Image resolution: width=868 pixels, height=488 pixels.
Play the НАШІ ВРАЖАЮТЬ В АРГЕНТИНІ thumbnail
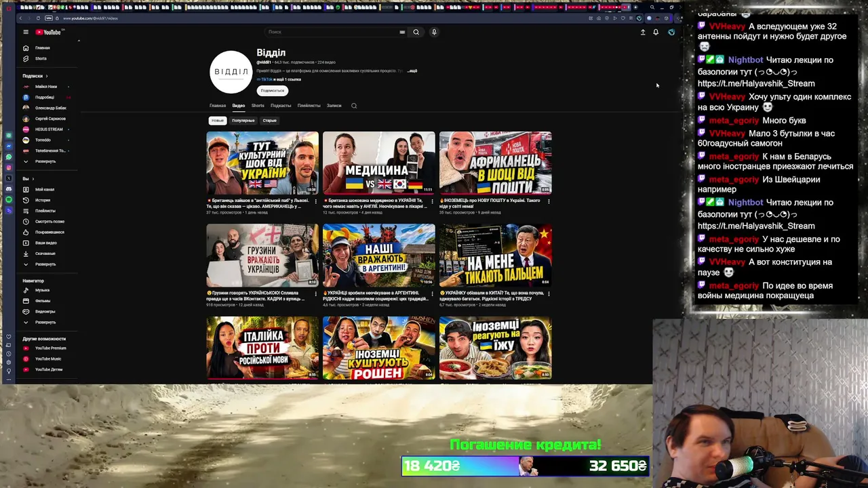pos(379,256)
